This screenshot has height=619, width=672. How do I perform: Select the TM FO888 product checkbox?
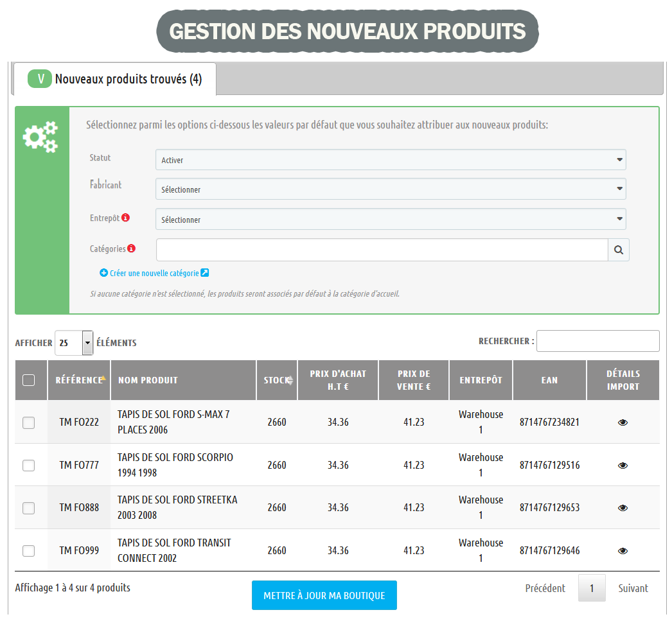(x=29, y=508)
